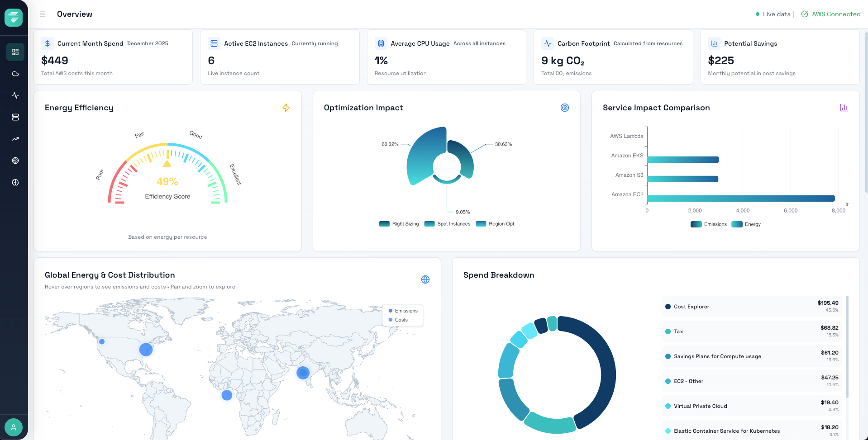
Task: Select the Savings Plans for Compute usage row
Action: coord(751,356)
